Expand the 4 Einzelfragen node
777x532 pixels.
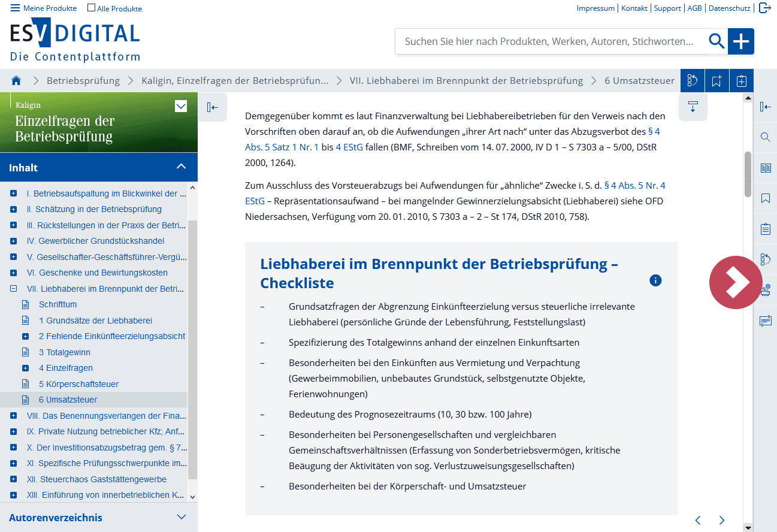coord(25,368)
